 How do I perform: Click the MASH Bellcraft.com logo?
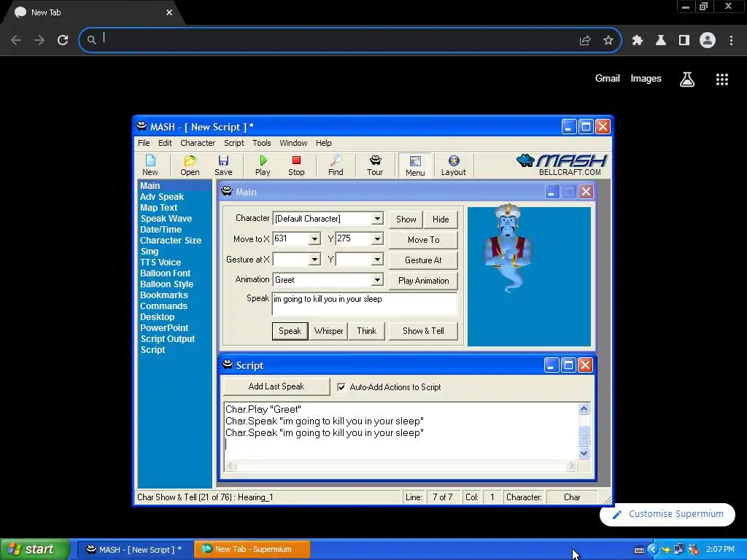(x=562, y=165)
